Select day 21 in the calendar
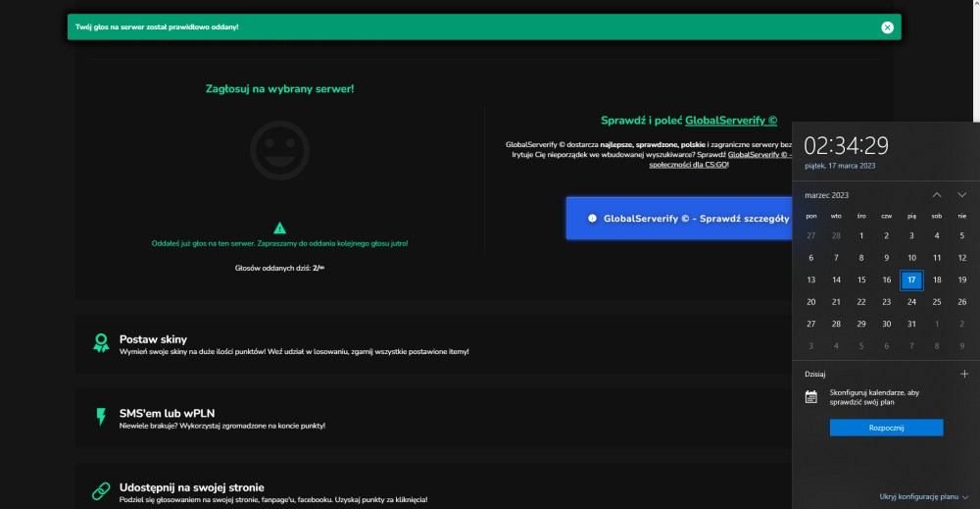Viewport: 980px width, 509px height. pyautogui.click(x=836, y=302)
